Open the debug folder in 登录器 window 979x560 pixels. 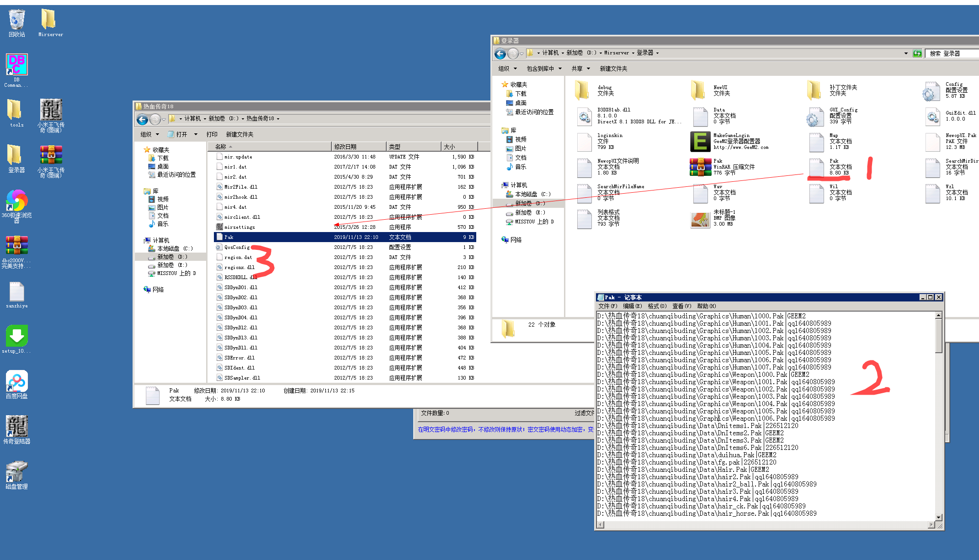(x=594, y=90)
